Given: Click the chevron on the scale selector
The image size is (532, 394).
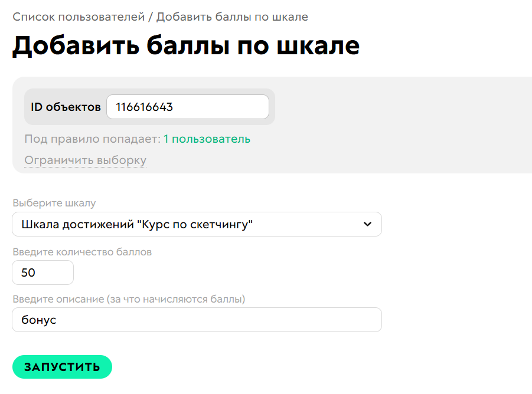Looking at the screenshot, I should (x=367, y=224).
